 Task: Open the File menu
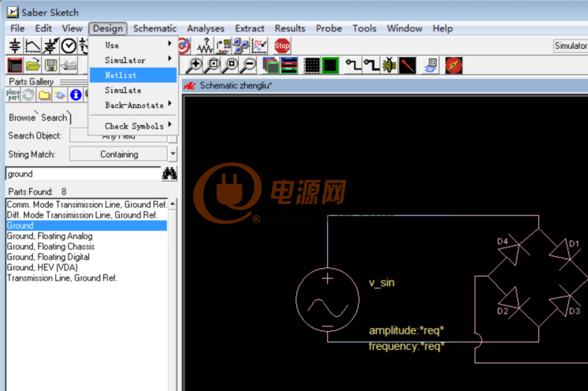click(x=17, y=28)
